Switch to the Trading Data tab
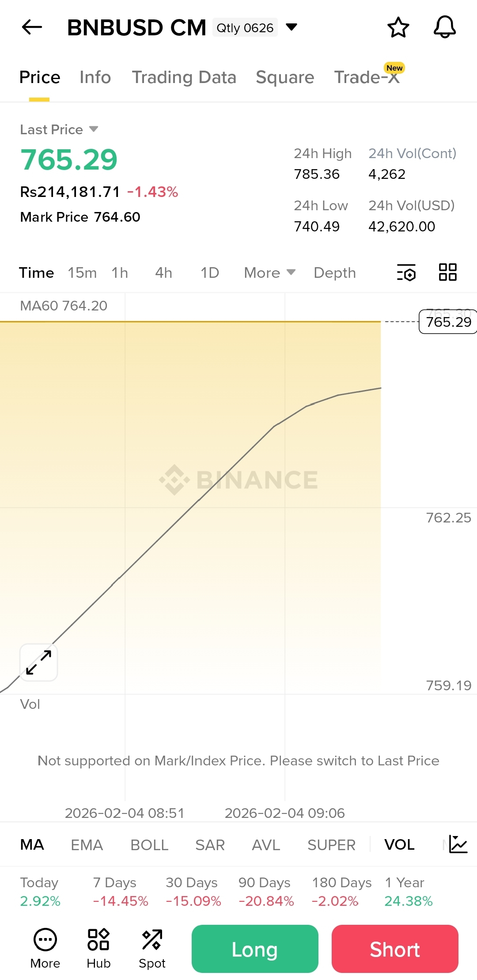 184,77
